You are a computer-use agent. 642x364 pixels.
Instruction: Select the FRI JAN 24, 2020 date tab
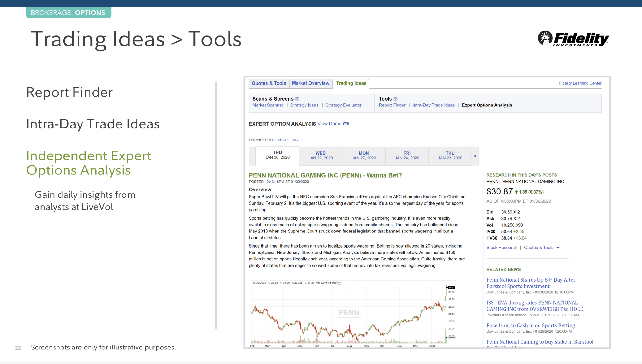407,155
